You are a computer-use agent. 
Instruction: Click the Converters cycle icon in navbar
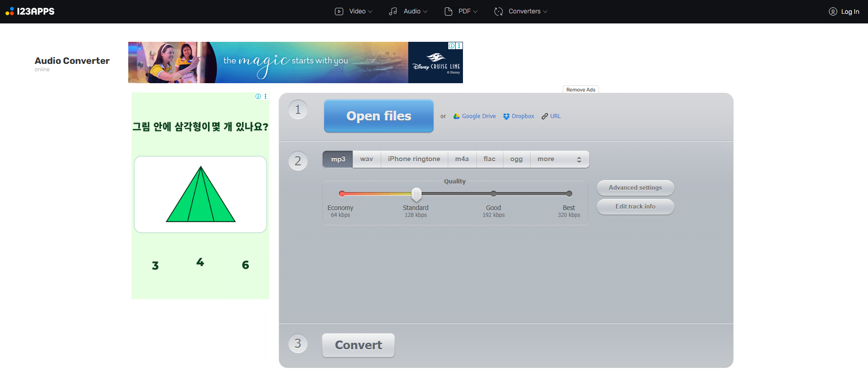click(498, 11)
